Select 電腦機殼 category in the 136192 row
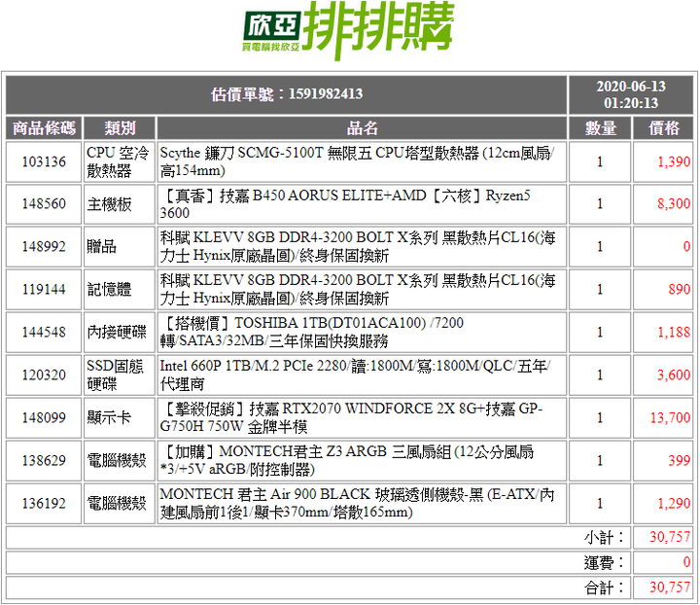Screen dimensions: 700x605 click(x=120, y=503)
